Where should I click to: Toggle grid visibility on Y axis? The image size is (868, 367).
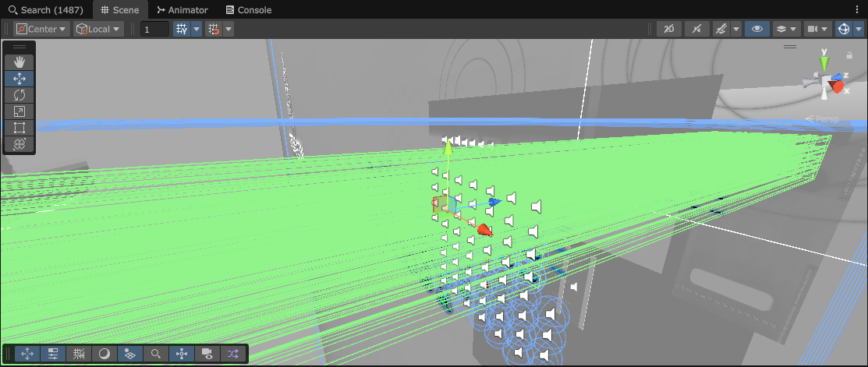coord(182,29)
